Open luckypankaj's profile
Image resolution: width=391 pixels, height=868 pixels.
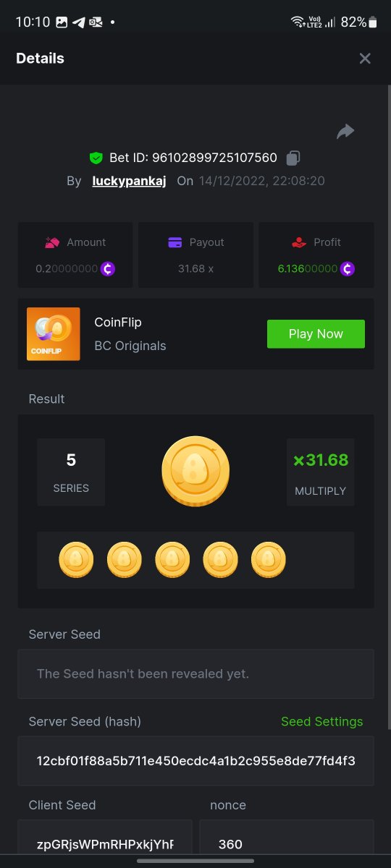point(129,181)
